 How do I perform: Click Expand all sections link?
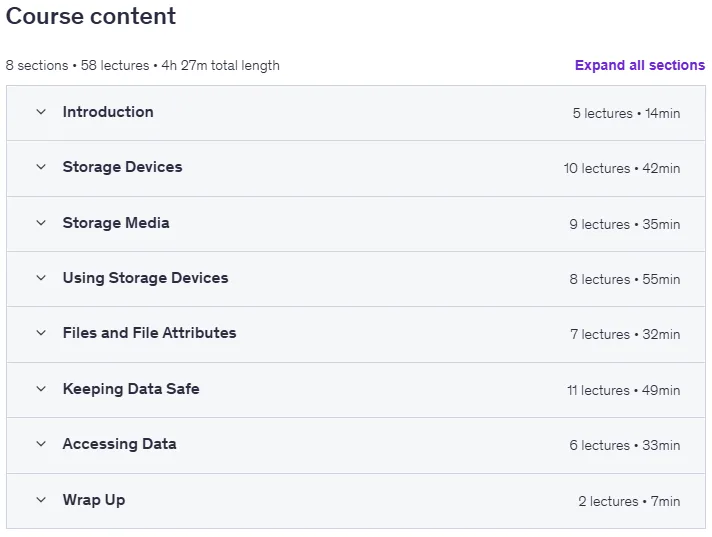point(640,65)
